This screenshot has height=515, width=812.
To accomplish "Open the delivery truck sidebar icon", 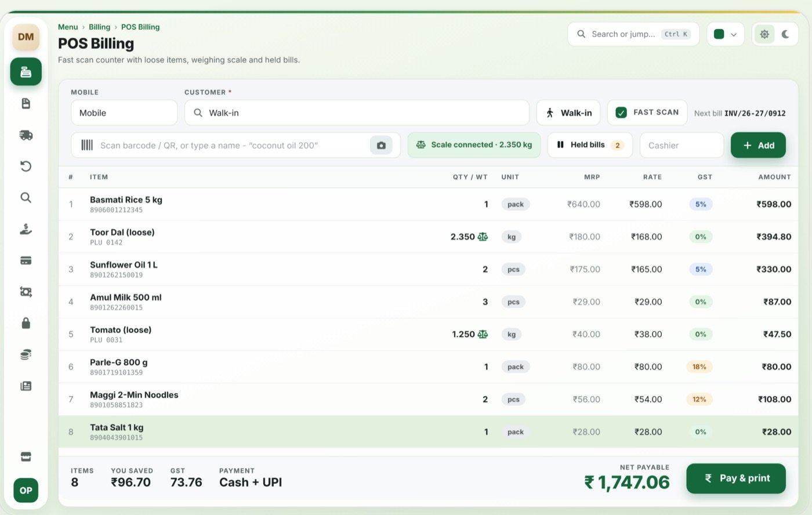I will [x=26, y=135].
